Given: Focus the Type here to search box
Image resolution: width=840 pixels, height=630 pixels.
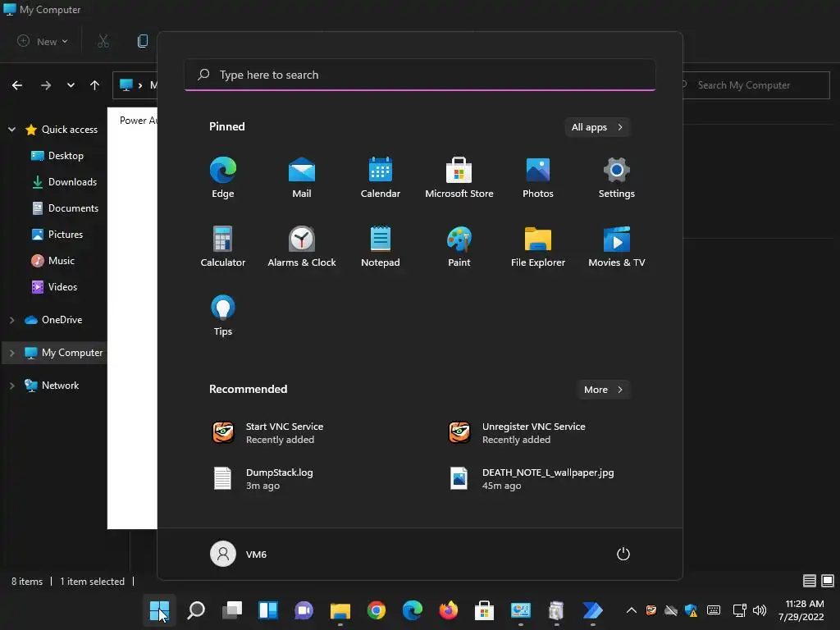Looking at the screenshot, I should (420, 75).
